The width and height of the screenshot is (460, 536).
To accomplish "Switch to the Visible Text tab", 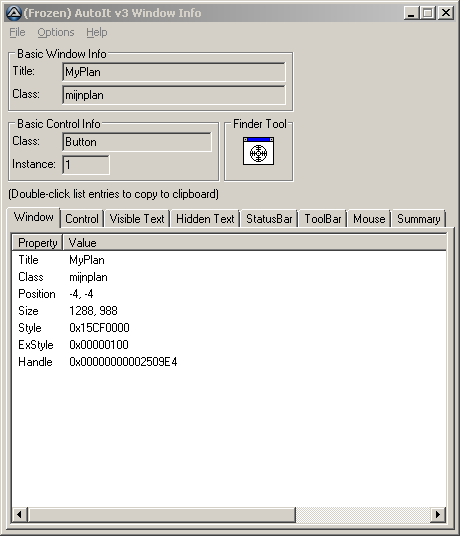I will [x=137, y=219].
